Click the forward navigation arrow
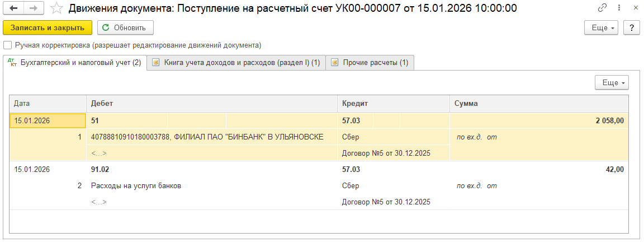The image size is (644, 242). [33, 8]
